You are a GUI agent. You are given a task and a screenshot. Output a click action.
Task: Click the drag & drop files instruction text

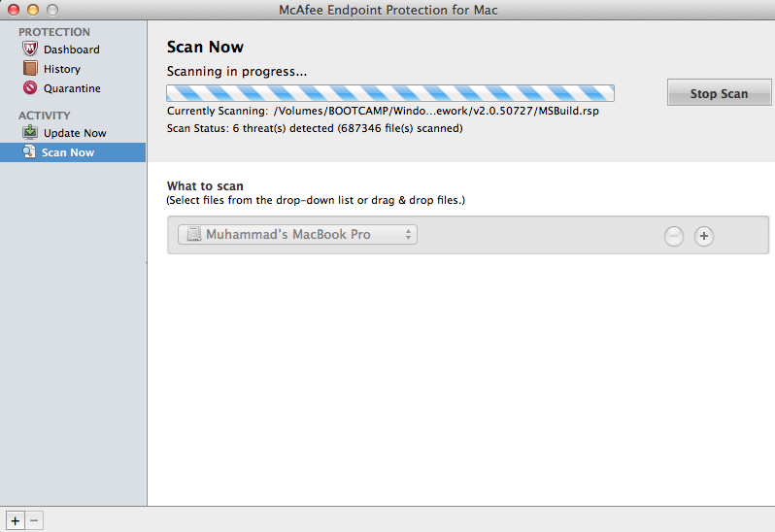coord(316,200)
